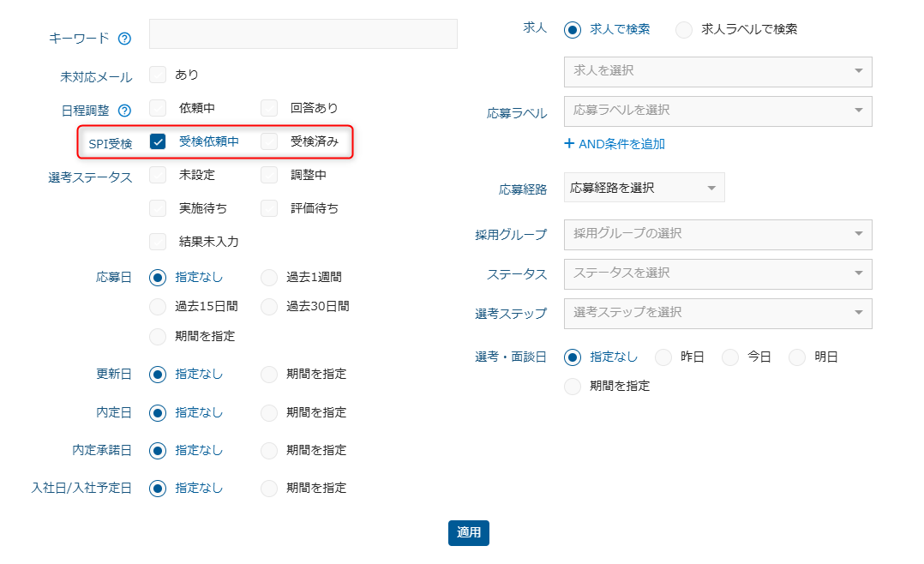Viewport: 924px width, 564px height.
Task: Select 入社日/入社予定日 期間を指定 radio button
Action: (269, 489)
